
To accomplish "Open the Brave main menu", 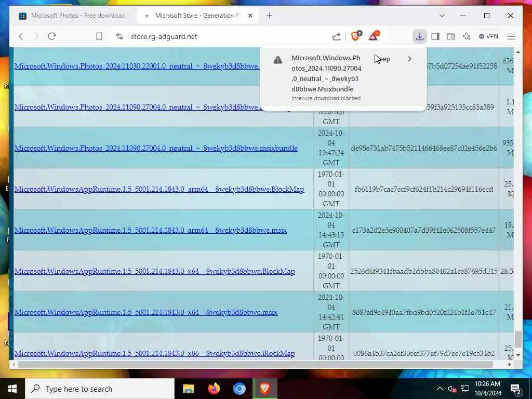I will tap(511, 36).
